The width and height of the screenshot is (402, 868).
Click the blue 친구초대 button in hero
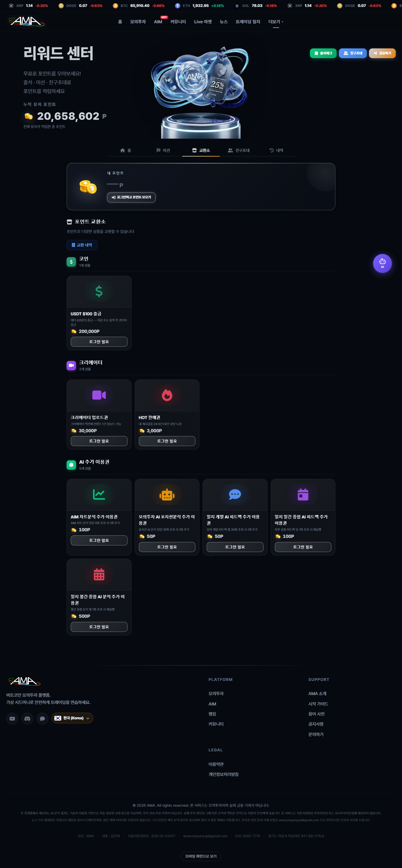(352, 53)
